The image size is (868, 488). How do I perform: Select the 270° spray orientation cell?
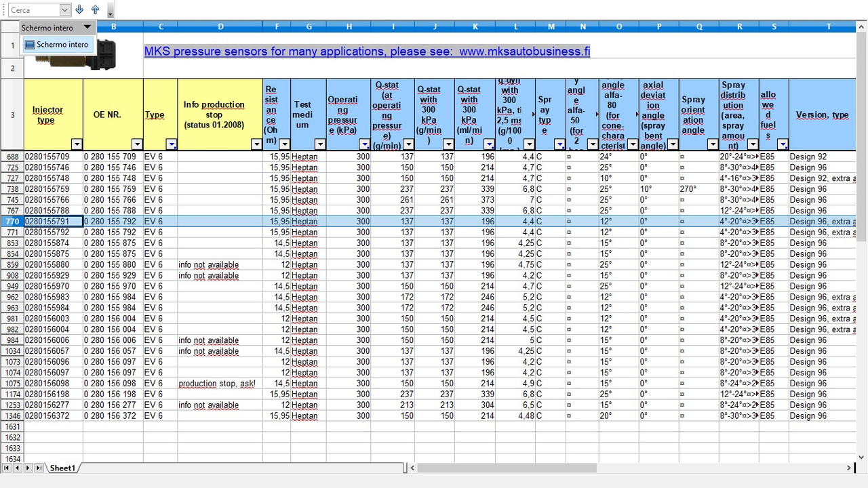698,189
